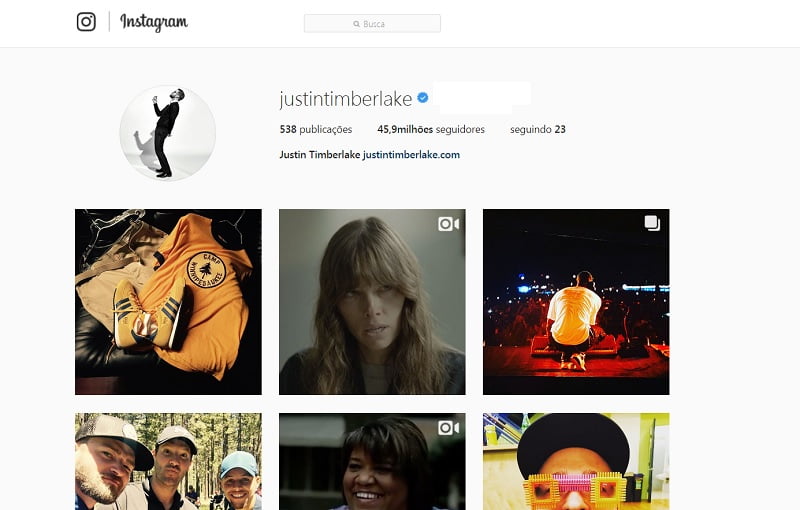Click the justintimberlake username heading
Image resolution: width=800 pixels, height=510 pixels.
(x=346, y=98)
